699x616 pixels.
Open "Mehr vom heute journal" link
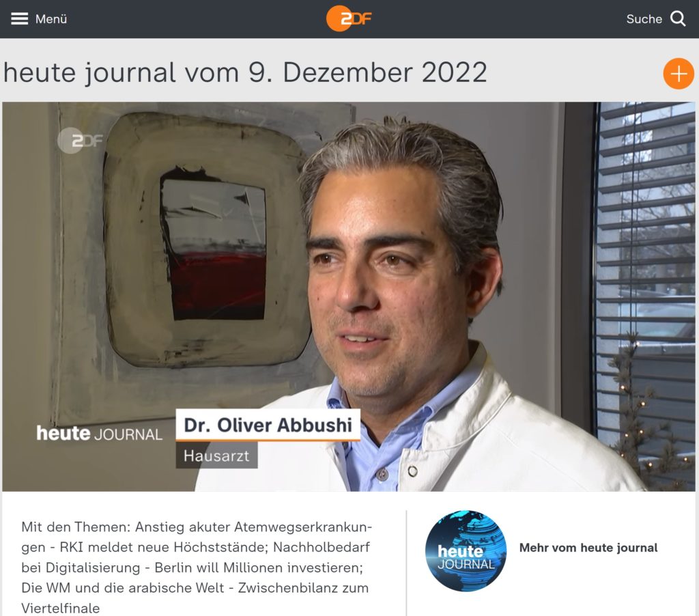pos(588,548)
